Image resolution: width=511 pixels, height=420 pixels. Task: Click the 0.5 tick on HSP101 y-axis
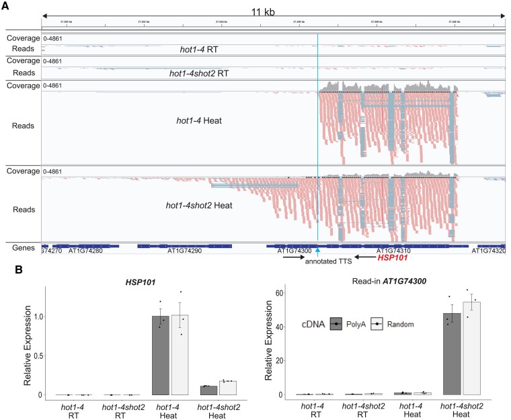click(38, 355)
